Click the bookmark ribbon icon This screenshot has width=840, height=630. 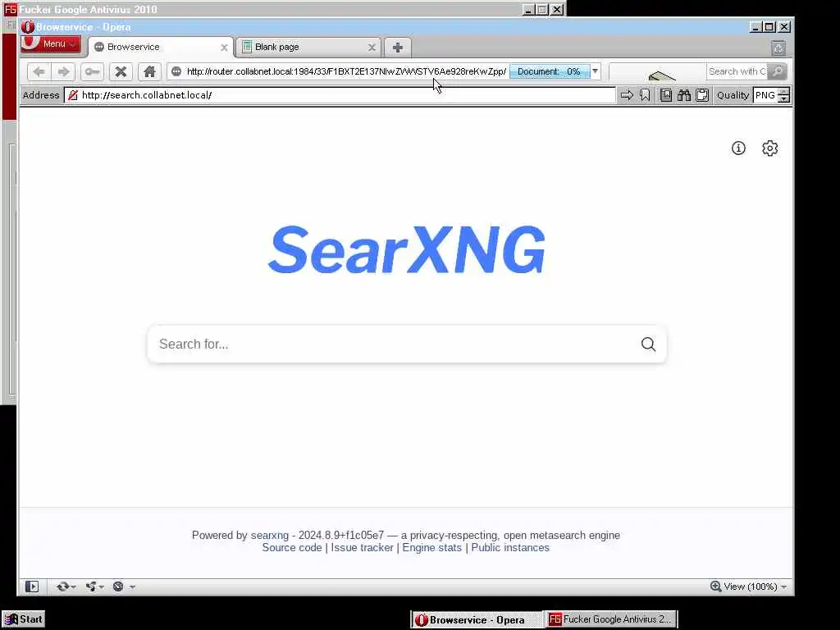click(x=645, y=95)
